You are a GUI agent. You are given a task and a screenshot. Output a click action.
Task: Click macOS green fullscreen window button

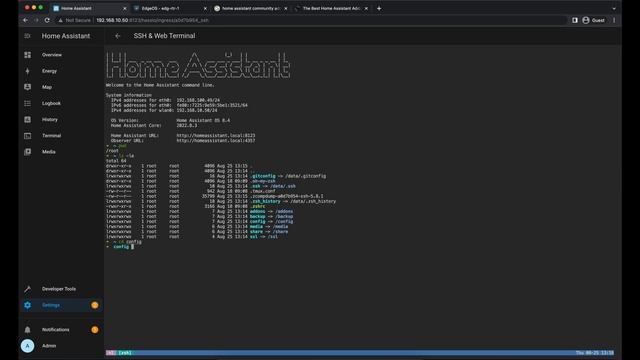point(40,8)
